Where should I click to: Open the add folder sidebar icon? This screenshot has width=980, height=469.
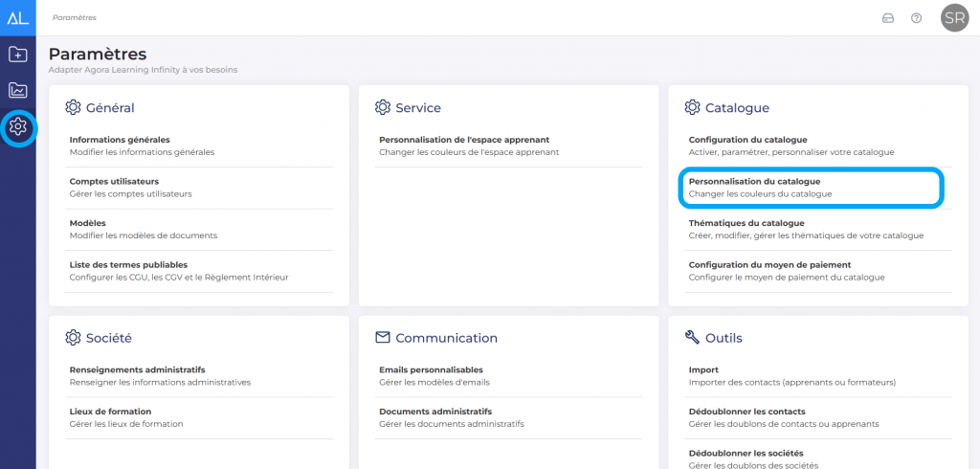[x=17, y=55]
